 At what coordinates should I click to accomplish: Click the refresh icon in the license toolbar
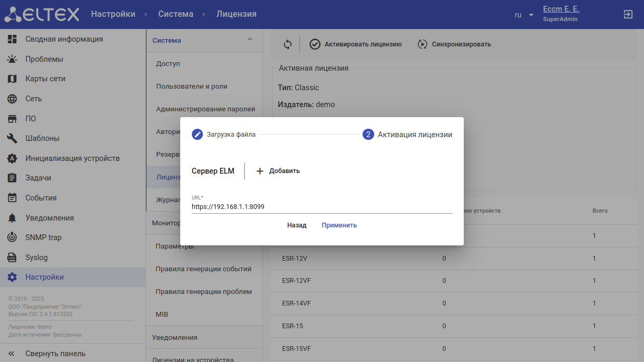[x=287, y=44]
